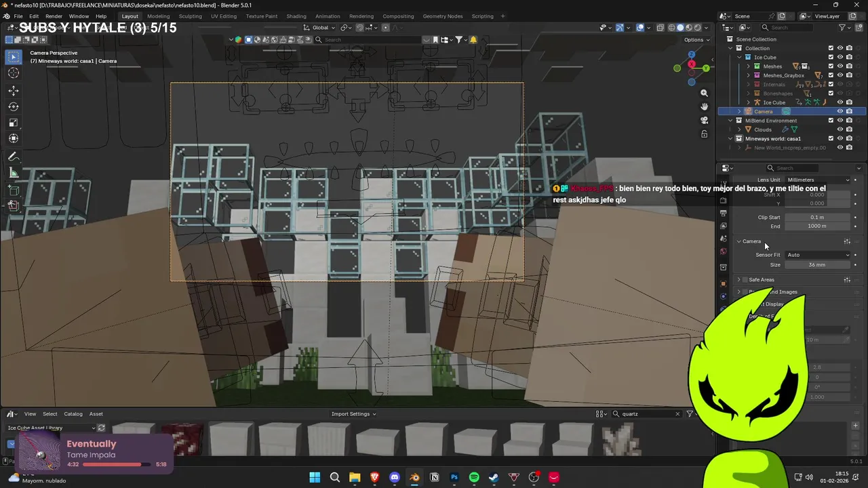The width and height of the screenshot is (868, 488).
Task: Open Lens Unit Millimeters dropdown
Action: coord(818,180)
